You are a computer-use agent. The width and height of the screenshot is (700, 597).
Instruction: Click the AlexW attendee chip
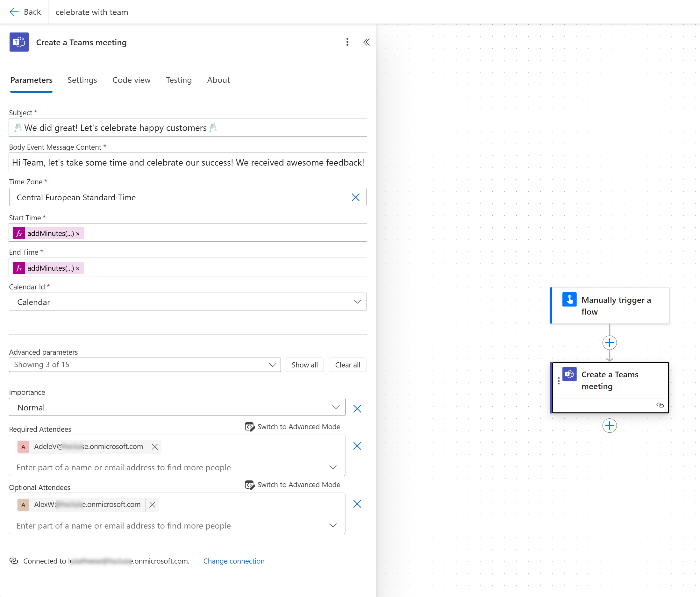[x=88, y=505]
